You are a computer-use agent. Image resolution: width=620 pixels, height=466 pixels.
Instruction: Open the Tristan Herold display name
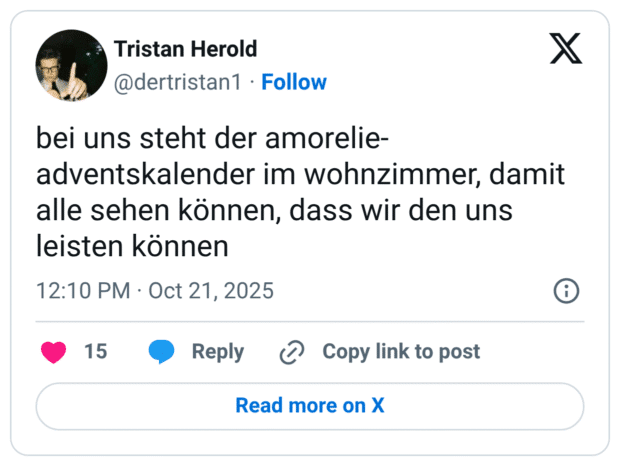point(185,49)
